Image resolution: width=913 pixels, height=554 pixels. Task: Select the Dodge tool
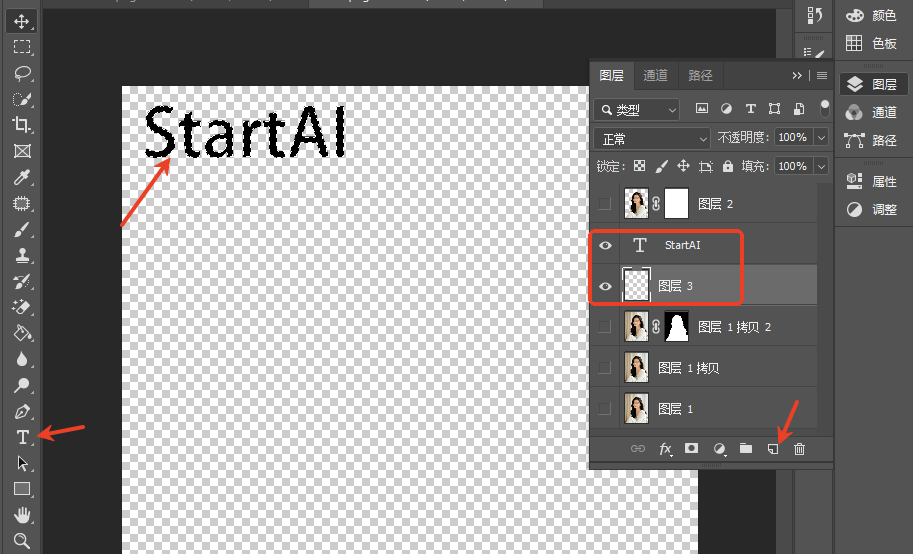[22, 385]
